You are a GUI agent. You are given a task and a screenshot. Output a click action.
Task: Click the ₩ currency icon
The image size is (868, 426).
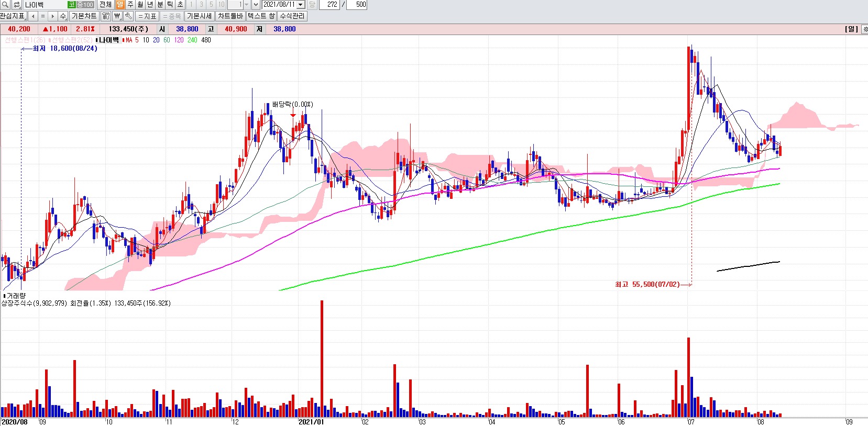tap(117, 16)
